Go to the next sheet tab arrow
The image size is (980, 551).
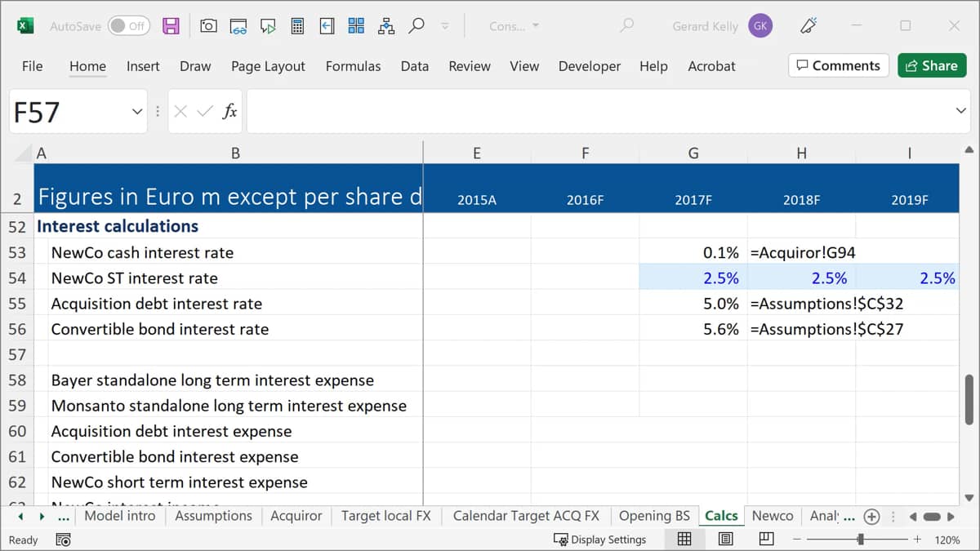[x=42, y=516]
